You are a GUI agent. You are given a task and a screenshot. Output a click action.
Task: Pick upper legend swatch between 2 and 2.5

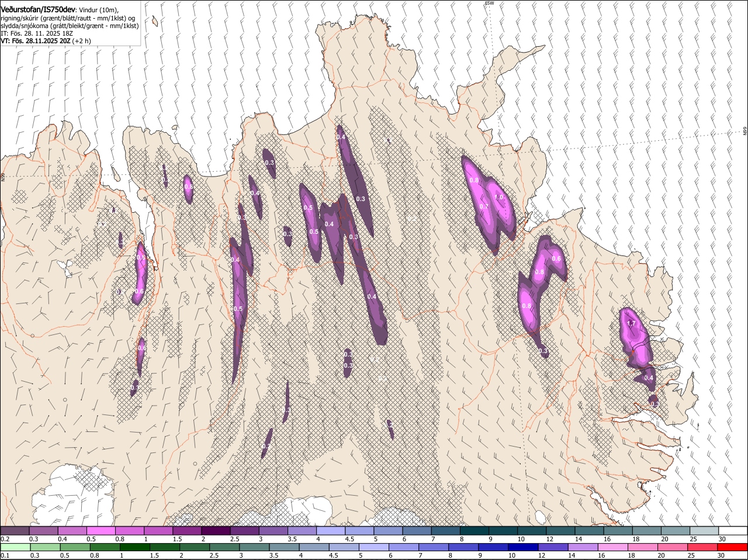click(216, 530)
